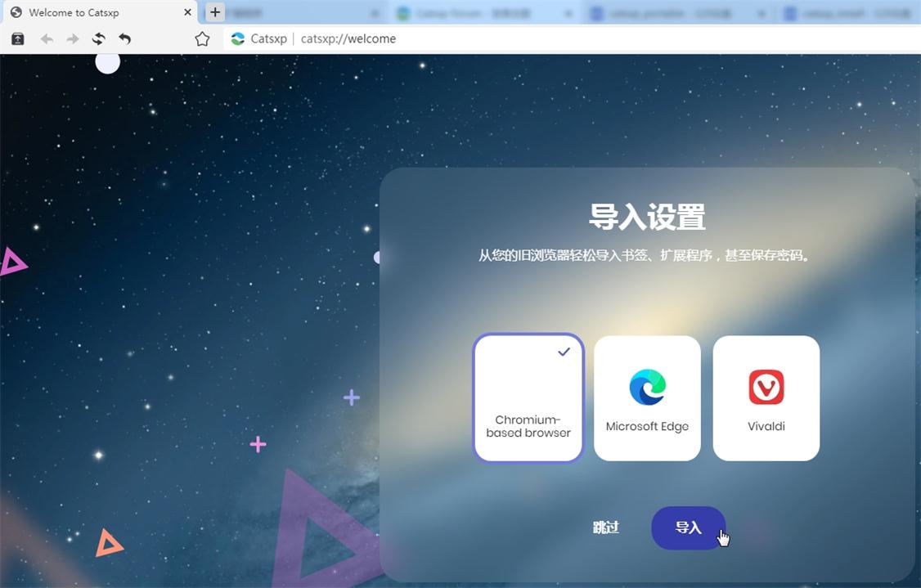
Task: Click the Microsoft Edge logo
Action: click(x=647, y=387)
